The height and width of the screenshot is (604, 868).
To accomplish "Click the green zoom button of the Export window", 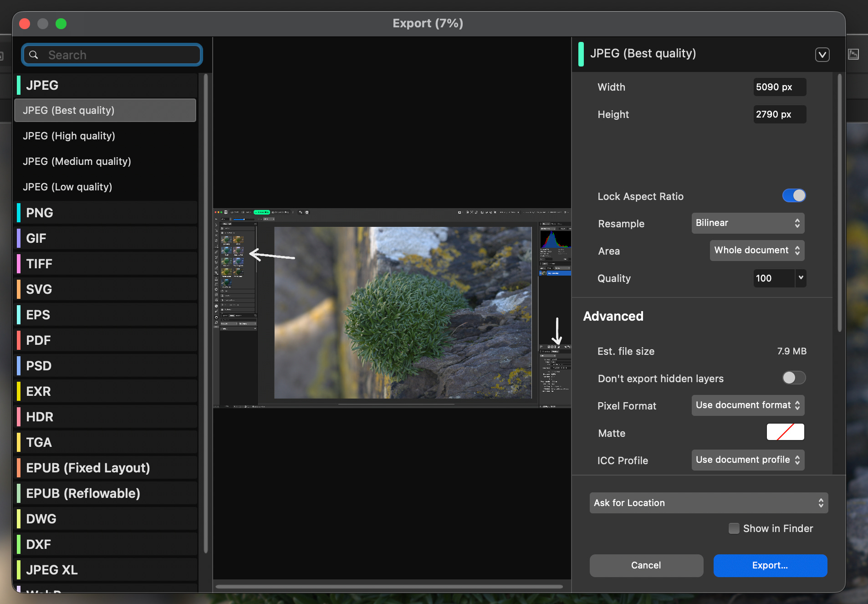I will coord(61,24).
